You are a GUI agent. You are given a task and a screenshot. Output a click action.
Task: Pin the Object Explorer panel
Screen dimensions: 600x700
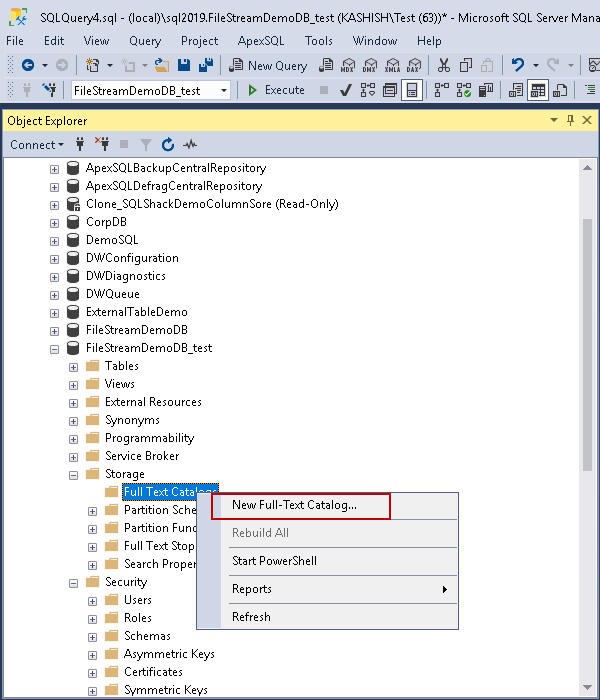(x=571, y=121)
